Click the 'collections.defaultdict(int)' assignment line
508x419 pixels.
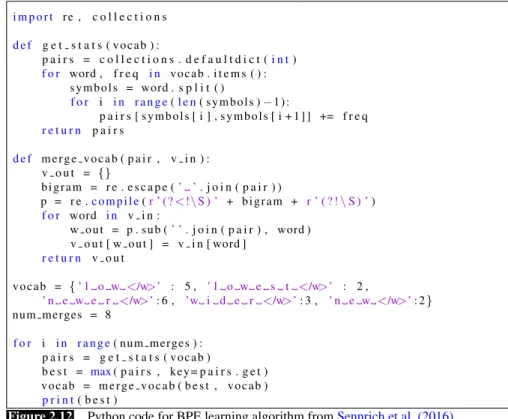(x=169, y=60)
